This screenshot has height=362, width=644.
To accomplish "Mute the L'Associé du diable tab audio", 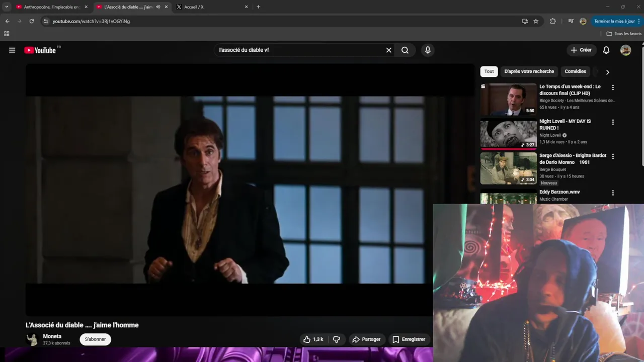I will click(x=158, y=7).
